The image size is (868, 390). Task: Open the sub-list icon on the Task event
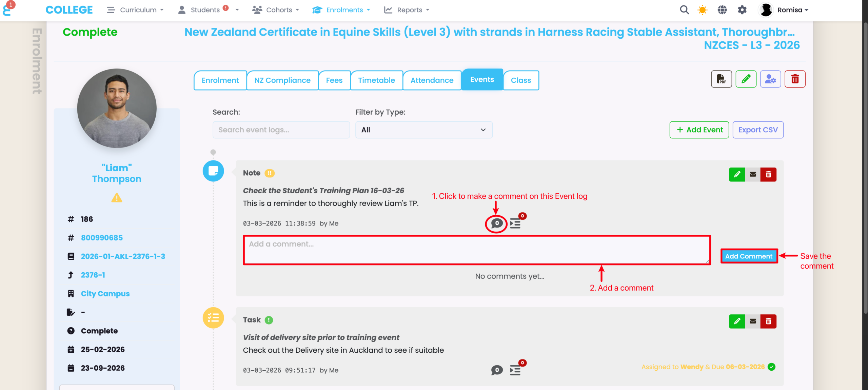[x=515, y=370]
